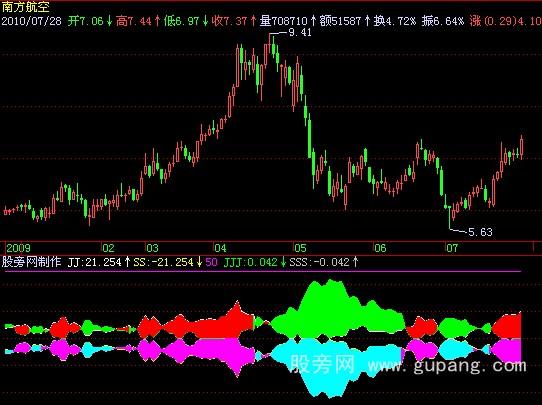Click the 07 month marker

(452, 248)
